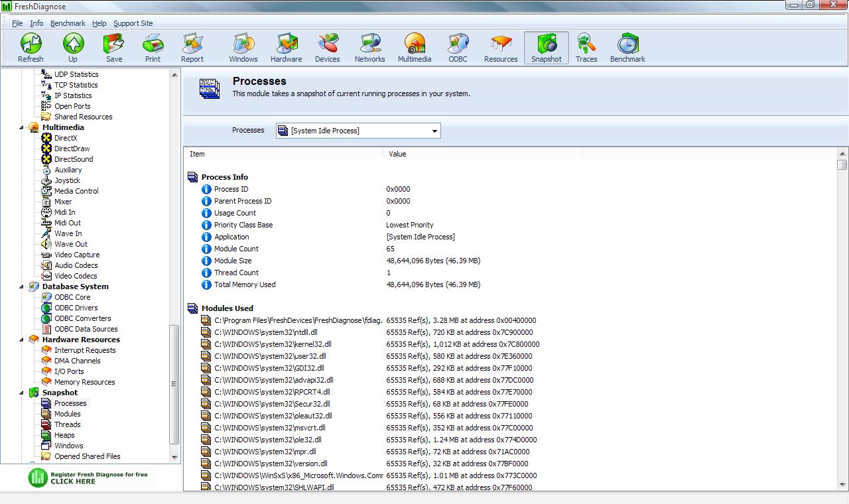Select the Mixer tree item
The height and width of the screenshot is (504, 849).
[x=63, y=202]
